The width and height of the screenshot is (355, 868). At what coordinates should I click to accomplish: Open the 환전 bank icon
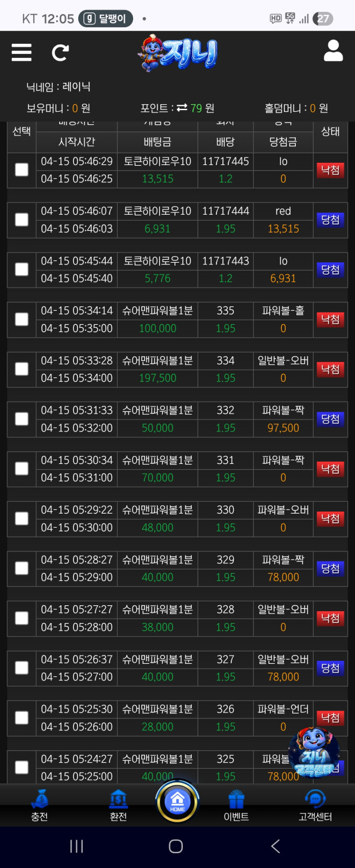tap(118, 799)
